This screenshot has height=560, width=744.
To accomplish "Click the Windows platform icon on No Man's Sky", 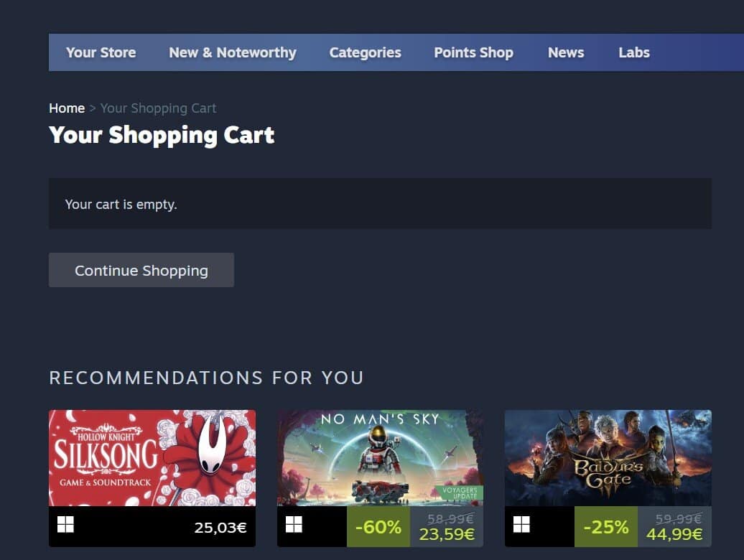I will click(x=294, y=526).
